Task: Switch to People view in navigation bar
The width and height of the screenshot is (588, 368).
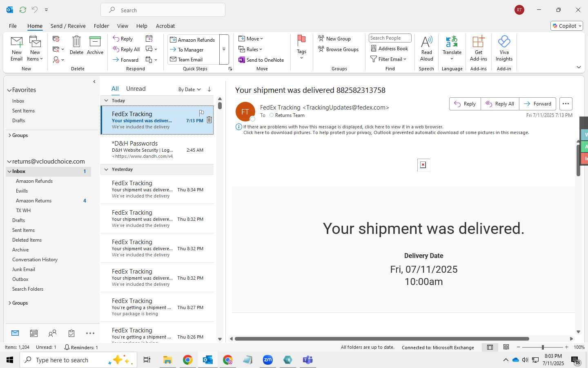Action: [x=52, y=333]
